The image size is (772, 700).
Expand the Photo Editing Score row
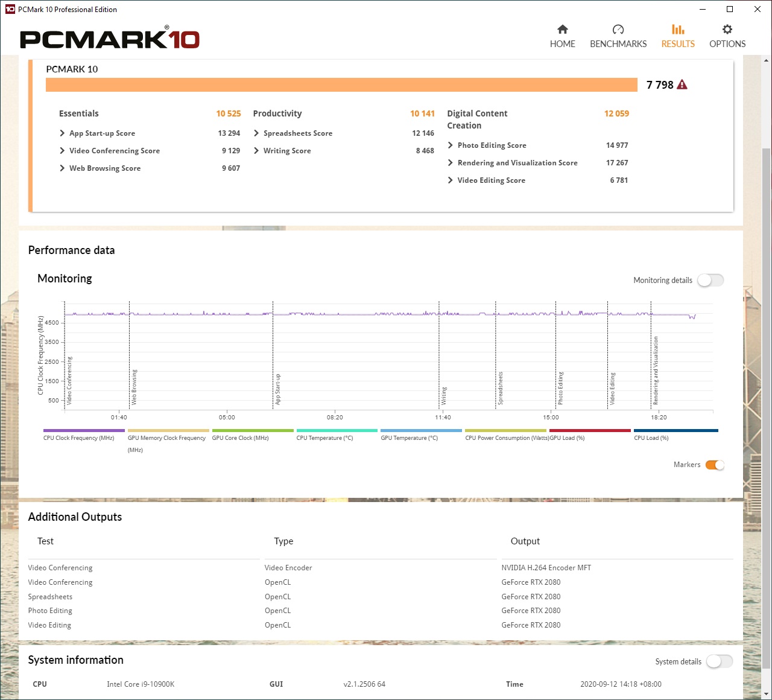(451, 145)
